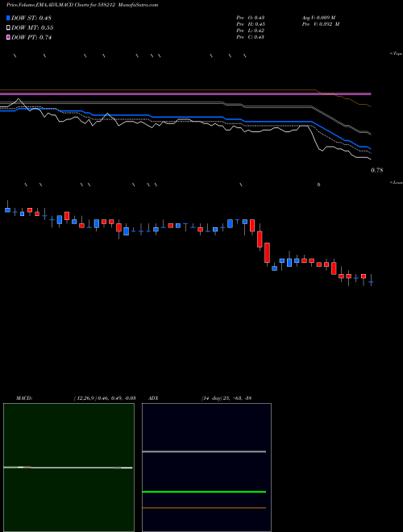Viewport: 403px width, 532px height.
Task: Click the ADX (14 day) values text
Action: (226, 398)
